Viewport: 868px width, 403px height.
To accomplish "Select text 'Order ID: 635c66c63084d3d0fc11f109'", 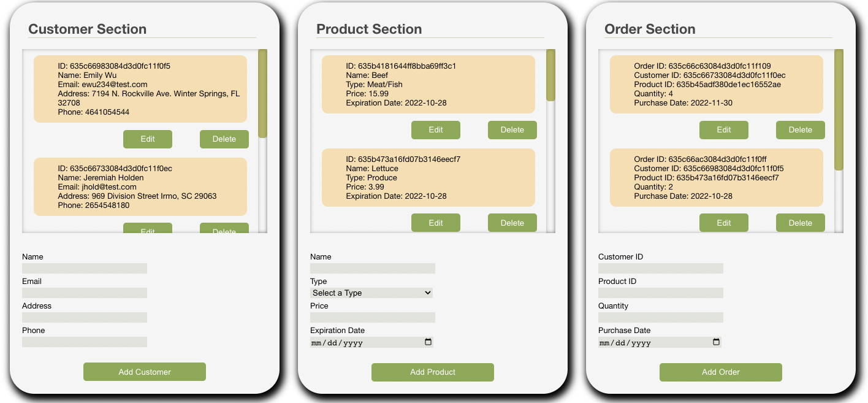I will pos(702,66).
